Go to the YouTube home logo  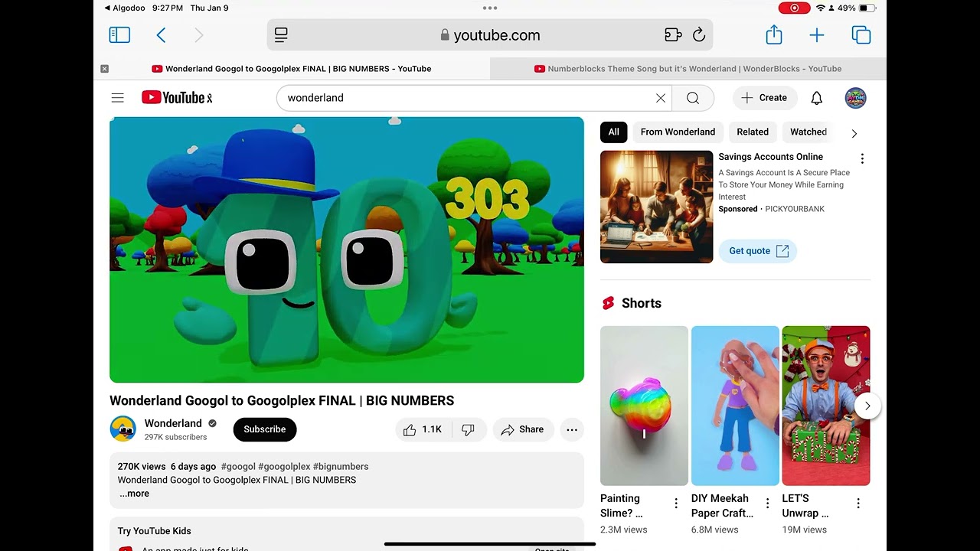click(x=177, y=98)
